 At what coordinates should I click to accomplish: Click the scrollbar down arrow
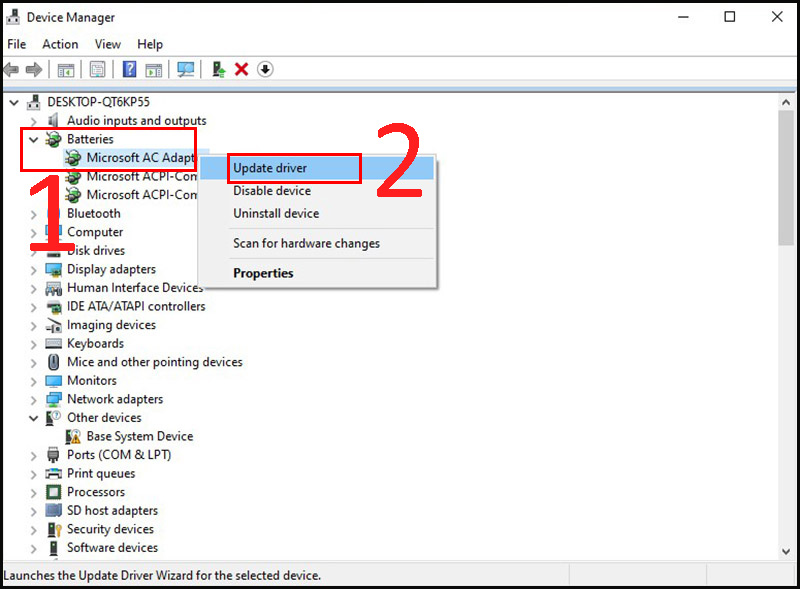point(786,551)
